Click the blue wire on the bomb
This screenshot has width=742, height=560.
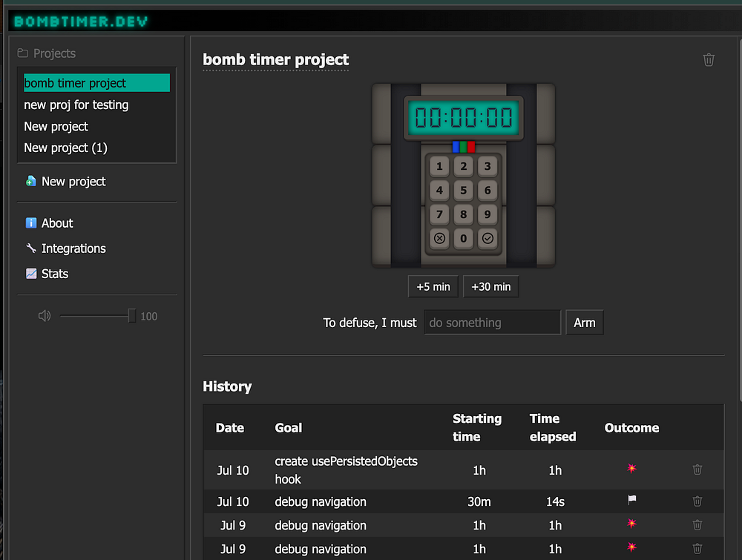[x=456, y=147]
